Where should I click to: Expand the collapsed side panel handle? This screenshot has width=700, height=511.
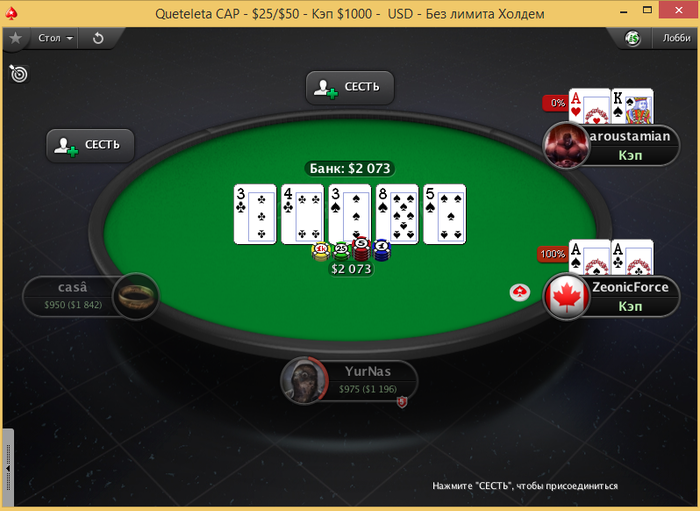8,468
